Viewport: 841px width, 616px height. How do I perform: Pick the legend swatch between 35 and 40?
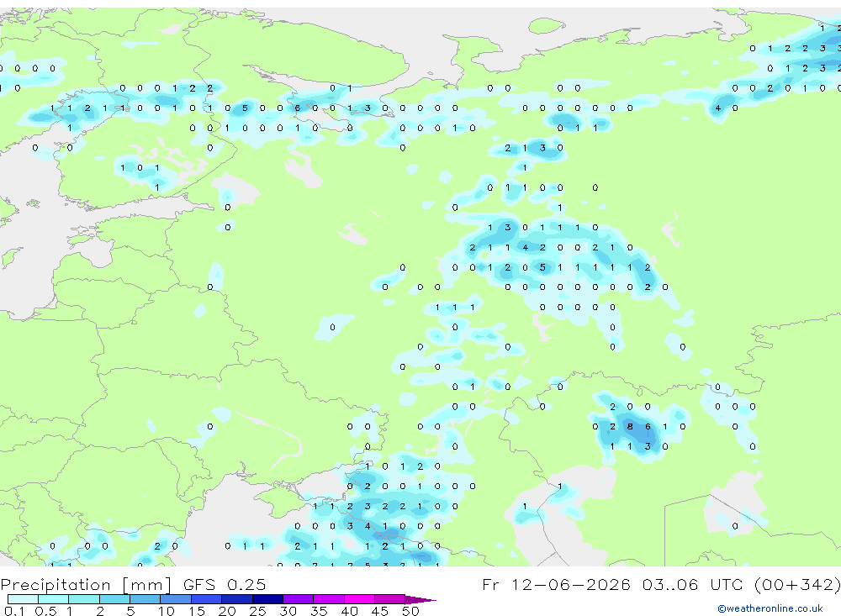pos(328,599)
